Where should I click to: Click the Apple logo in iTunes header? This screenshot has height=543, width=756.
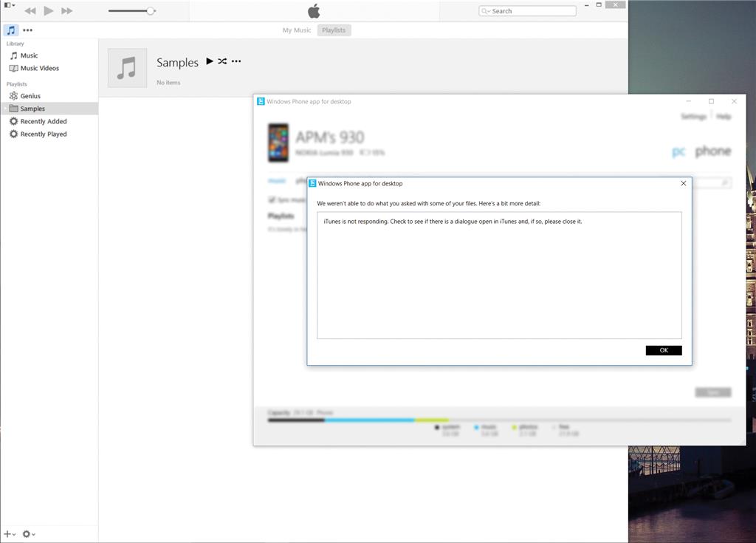313,10
